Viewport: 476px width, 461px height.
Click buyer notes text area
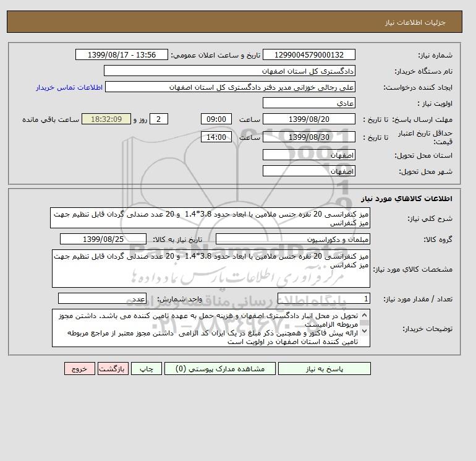click(x=211, y=328)
